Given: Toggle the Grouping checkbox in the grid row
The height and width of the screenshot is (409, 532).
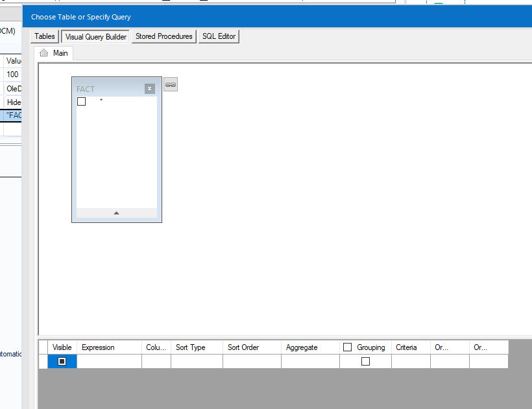Looking at the screenshot, I should tap(365, 361).
